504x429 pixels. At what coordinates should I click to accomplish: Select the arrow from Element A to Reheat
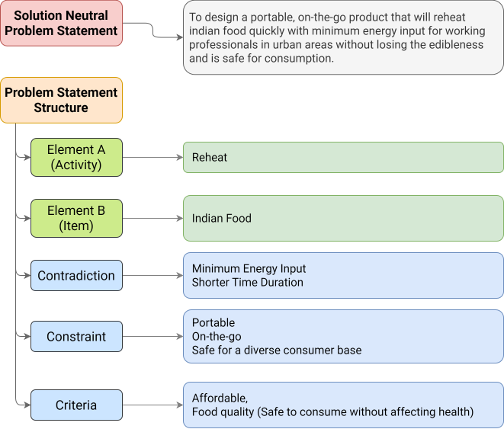point(152,158)
